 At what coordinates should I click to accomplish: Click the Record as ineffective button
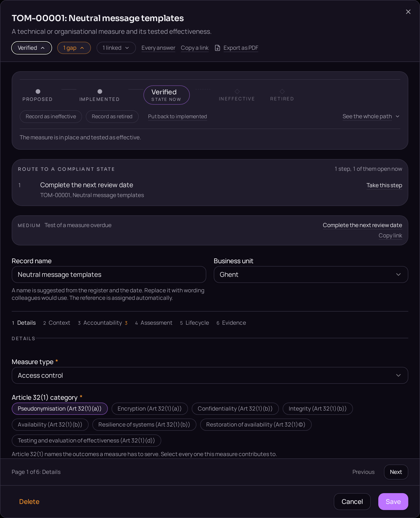[x=51, y=117]
